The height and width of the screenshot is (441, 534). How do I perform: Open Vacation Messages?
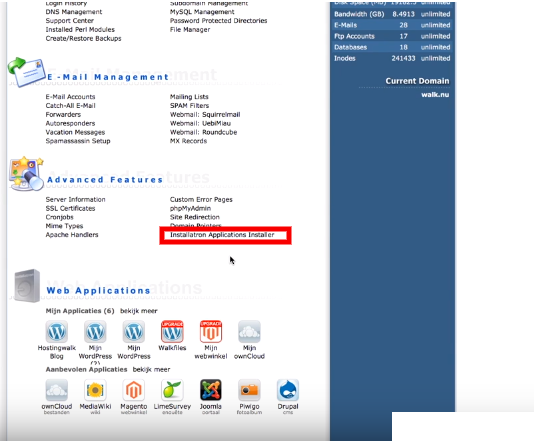75,132
